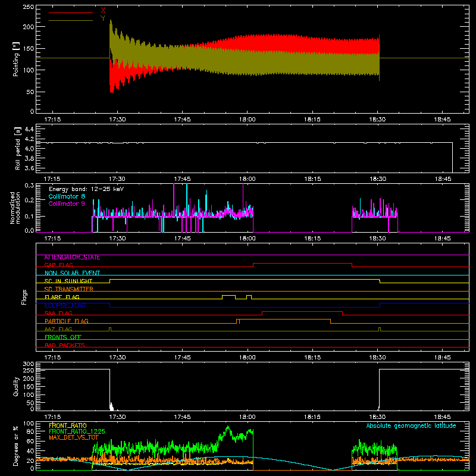This screenshot has width=476, height=476.
Task: Click 17:30 below the Pointing plot
Action: [x=117, y=120]
